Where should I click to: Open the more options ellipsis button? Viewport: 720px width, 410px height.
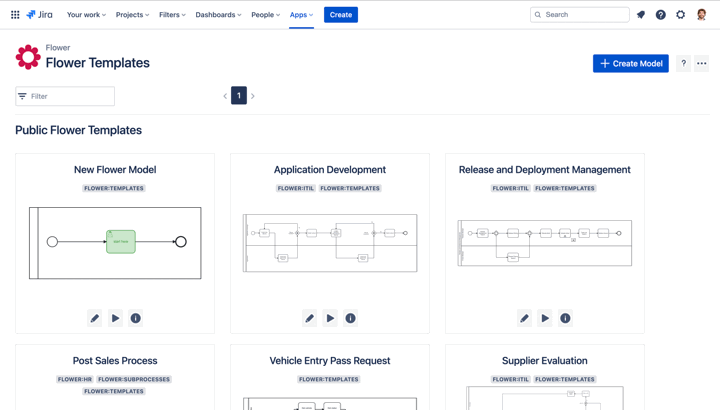point(702,63)
